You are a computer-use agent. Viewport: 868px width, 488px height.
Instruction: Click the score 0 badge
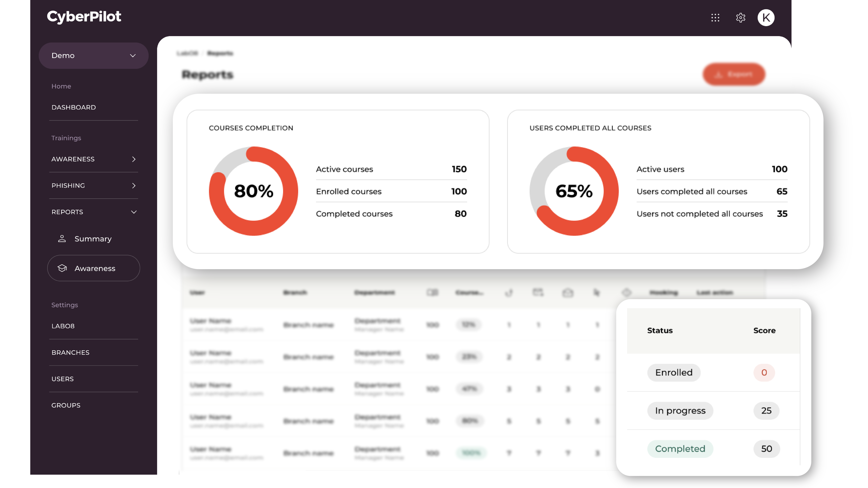pyautogui.click(x=764, y=372)
